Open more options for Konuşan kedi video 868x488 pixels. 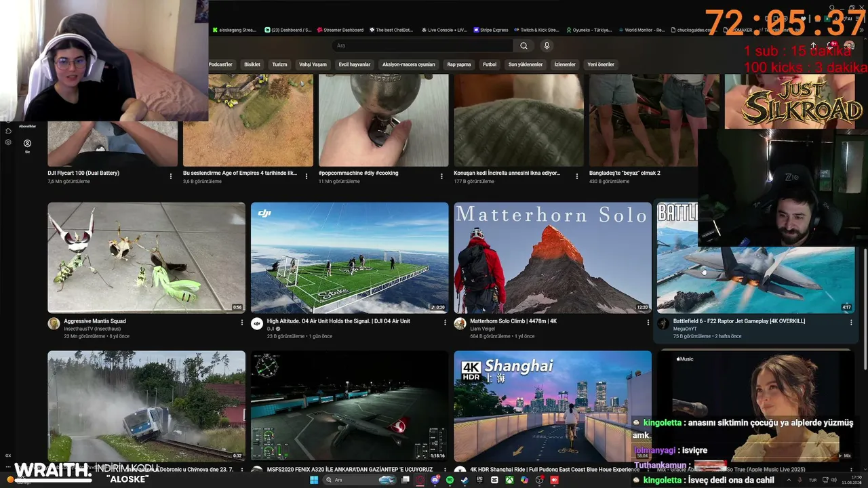pyautogui.click(x=577, y=176)
